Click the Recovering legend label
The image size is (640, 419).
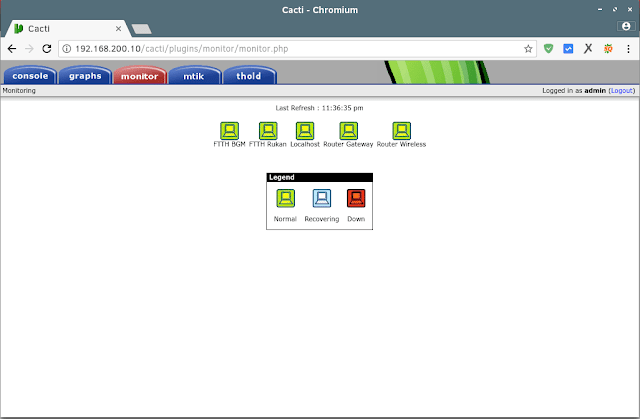[322, 219]
